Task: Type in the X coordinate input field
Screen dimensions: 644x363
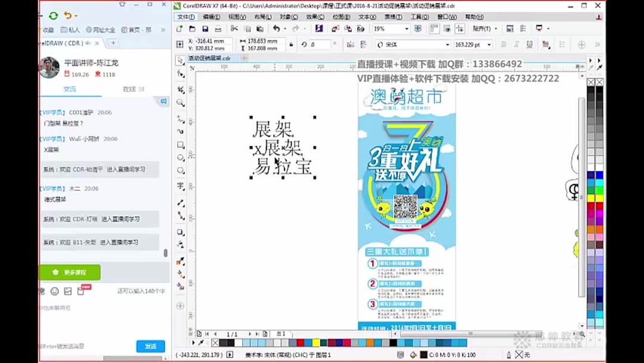Action: (x=209, y=41)
